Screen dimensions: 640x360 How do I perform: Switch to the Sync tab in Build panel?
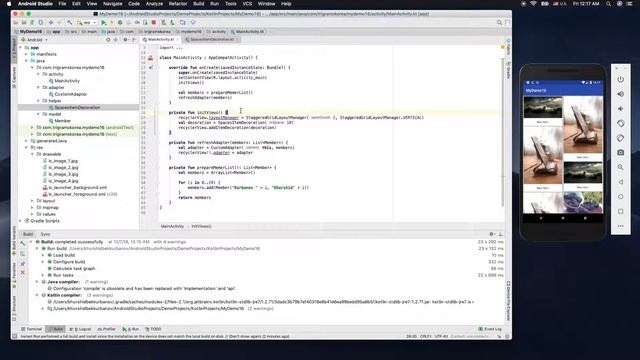(45, 234)
